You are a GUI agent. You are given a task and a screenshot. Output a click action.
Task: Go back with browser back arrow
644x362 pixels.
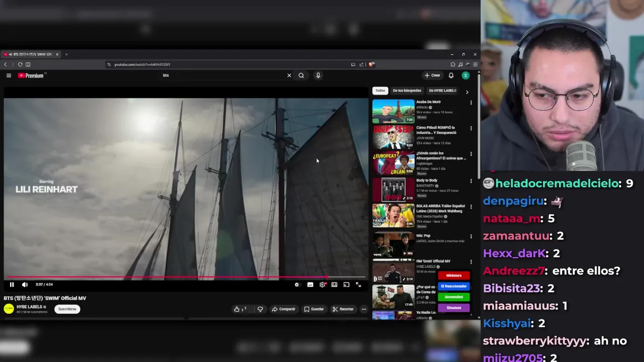pos(6,64)
